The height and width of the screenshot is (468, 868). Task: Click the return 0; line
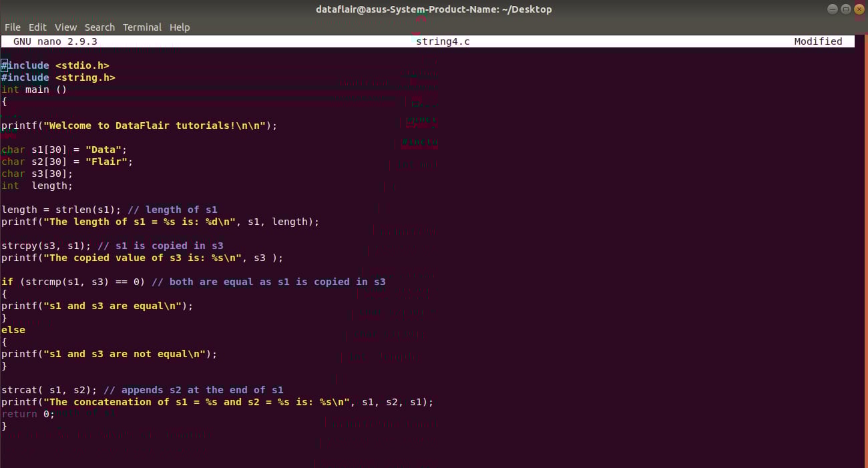[x=28, y=414]
